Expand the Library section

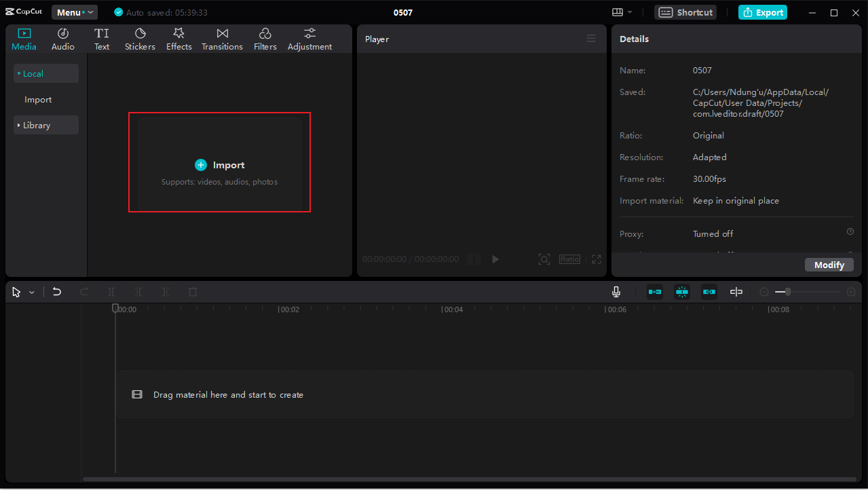click(46, 125)
